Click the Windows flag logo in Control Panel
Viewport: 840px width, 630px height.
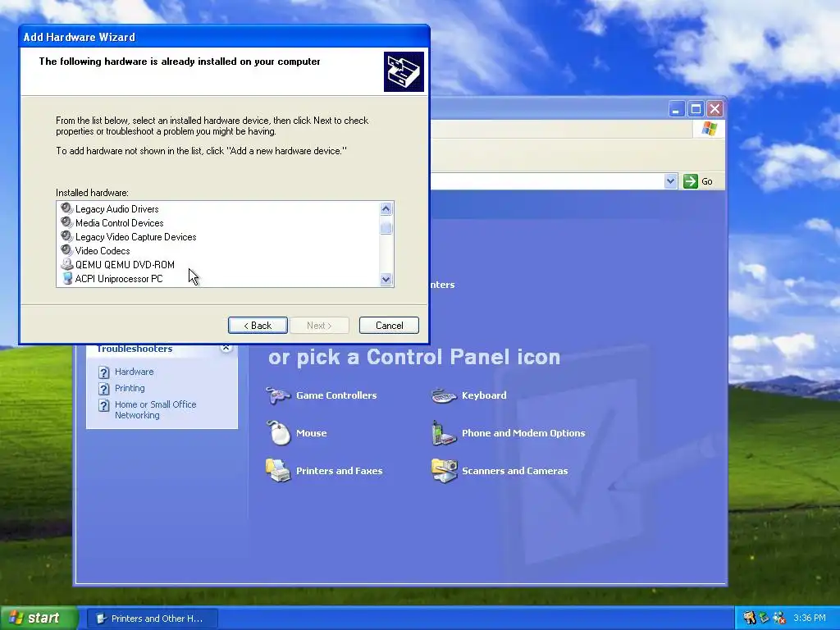pos(710,129)
